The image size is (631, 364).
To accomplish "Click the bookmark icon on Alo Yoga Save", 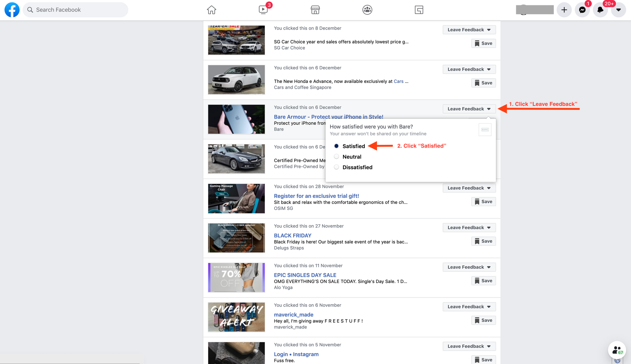I will tap(477, 281).
